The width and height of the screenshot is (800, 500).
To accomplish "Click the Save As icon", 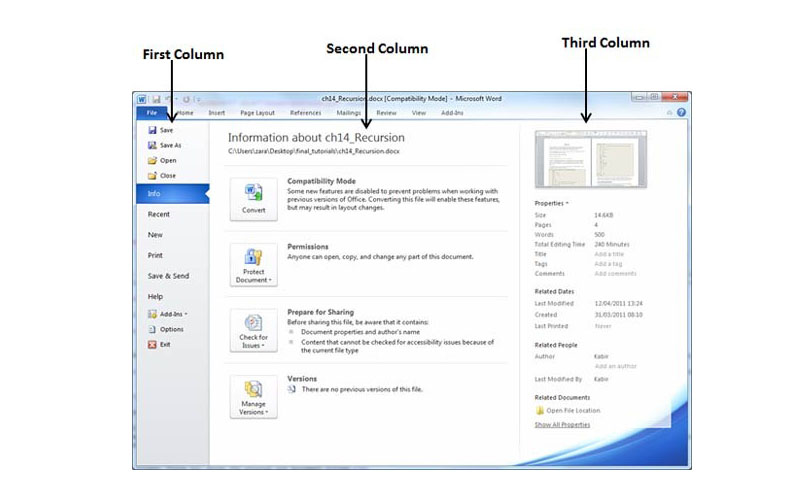I will (x=152, y=145).
